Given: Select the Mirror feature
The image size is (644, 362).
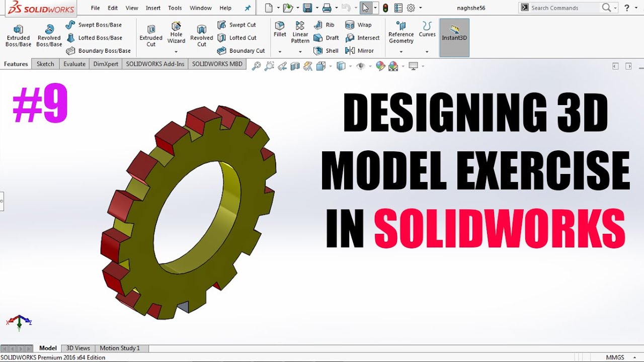Looking at the screenshot, I should click(x=359, y=51).
